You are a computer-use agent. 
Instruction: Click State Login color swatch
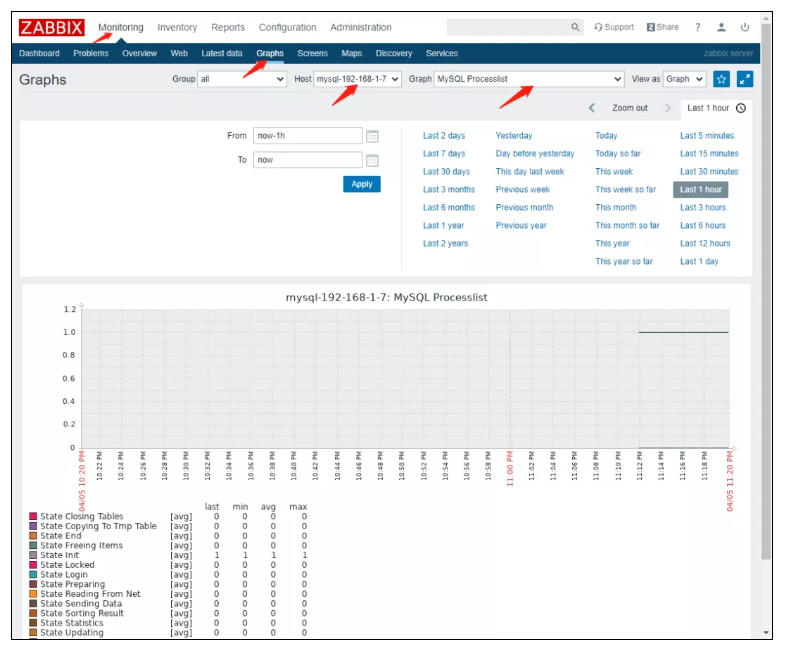33,575
